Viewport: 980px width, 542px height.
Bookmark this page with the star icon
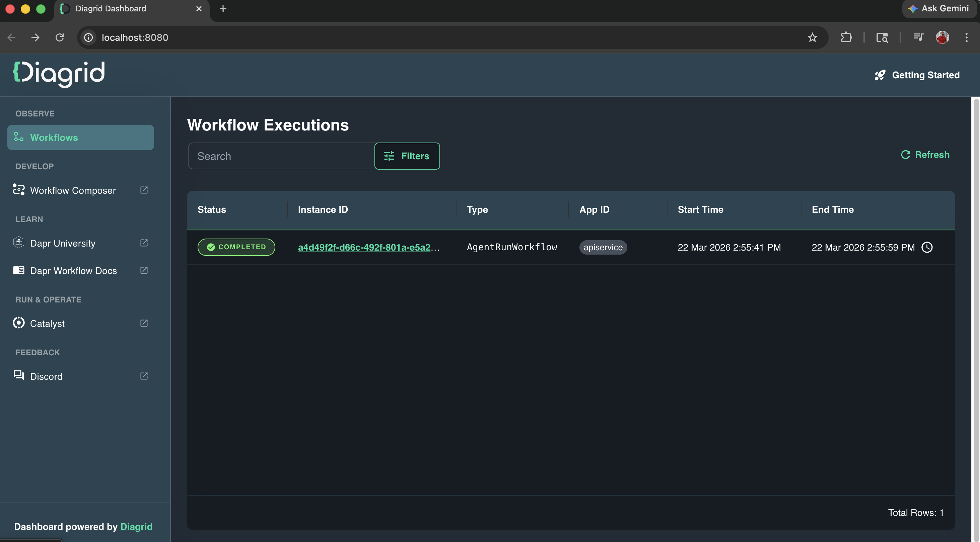pos(812,37)
